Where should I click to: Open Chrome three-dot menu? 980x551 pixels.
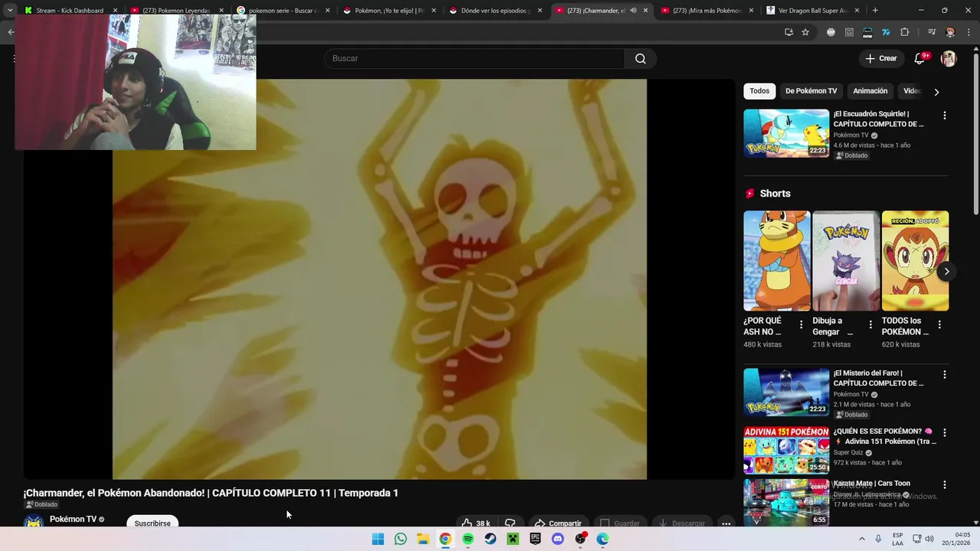[969, 32]
